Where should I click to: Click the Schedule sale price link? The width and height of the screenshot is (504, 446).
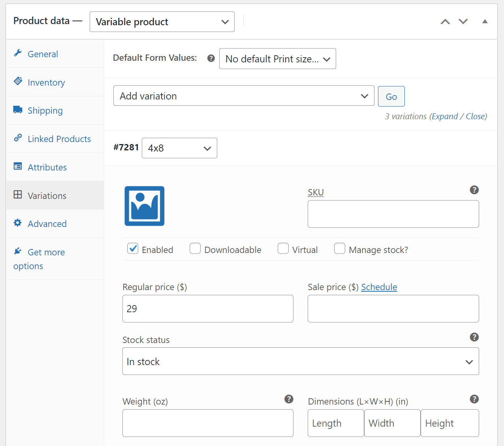coord(379,287)
